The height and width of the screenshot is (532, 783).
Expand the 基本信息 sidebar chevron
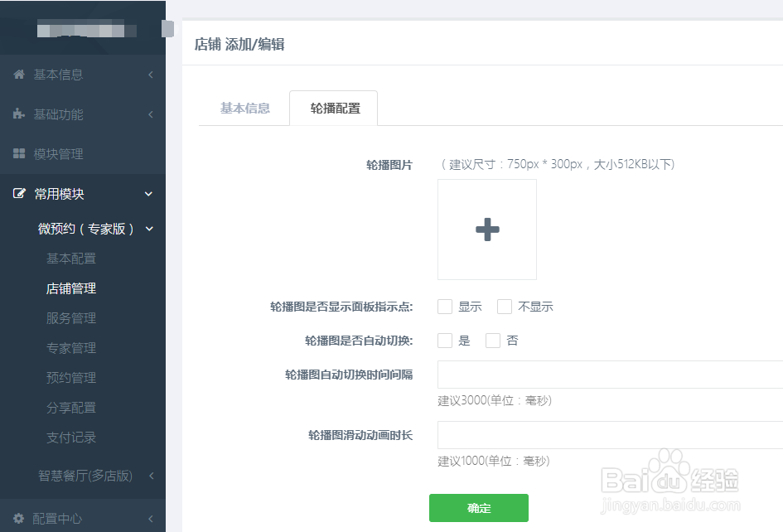pyautogui.click(x=150, y=75)
